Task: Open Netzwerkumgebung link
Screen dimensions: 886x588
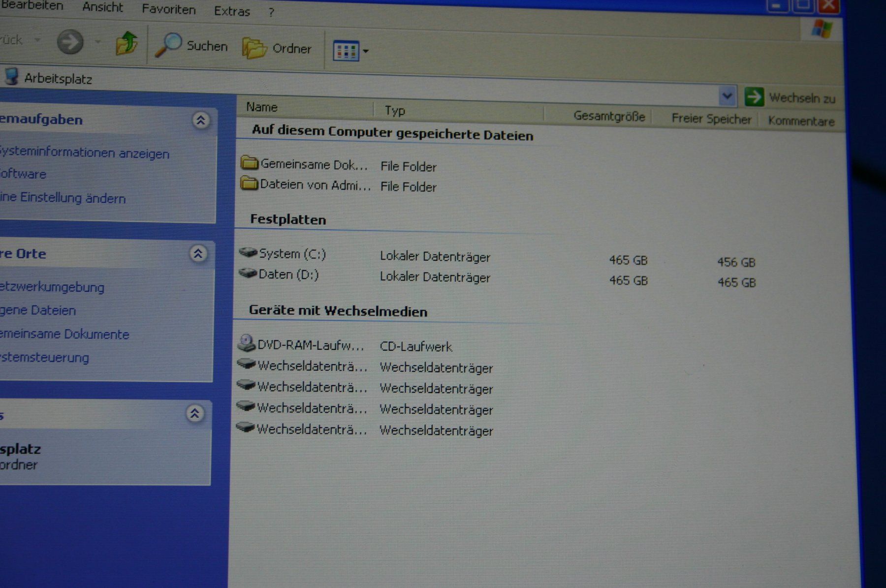Action: [52, 287]
